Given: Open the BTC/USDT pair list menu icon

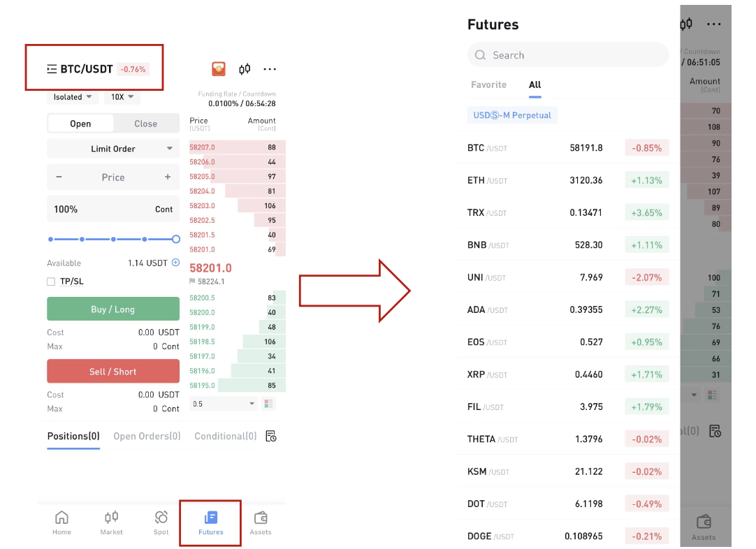Looking at the screenshot, I should pos(52,69).
